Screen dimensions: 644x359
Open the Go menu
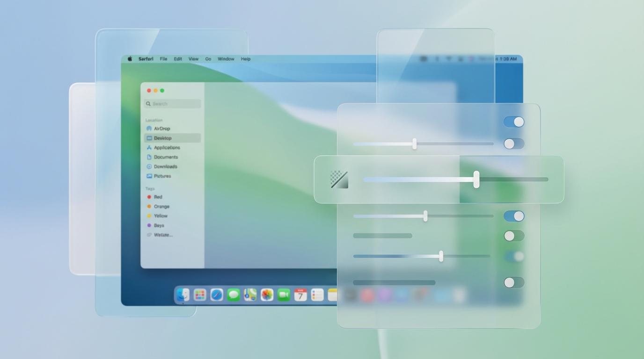pyautogui.click(x=208, y=59)
